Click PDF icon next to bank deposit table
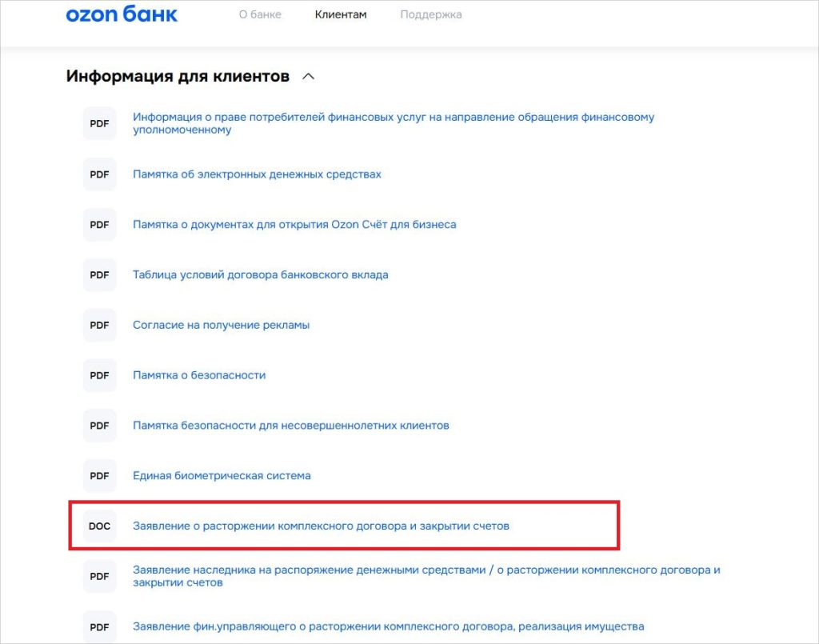The height and width of the screenshot is (644, 819). [x=99, y=275]
